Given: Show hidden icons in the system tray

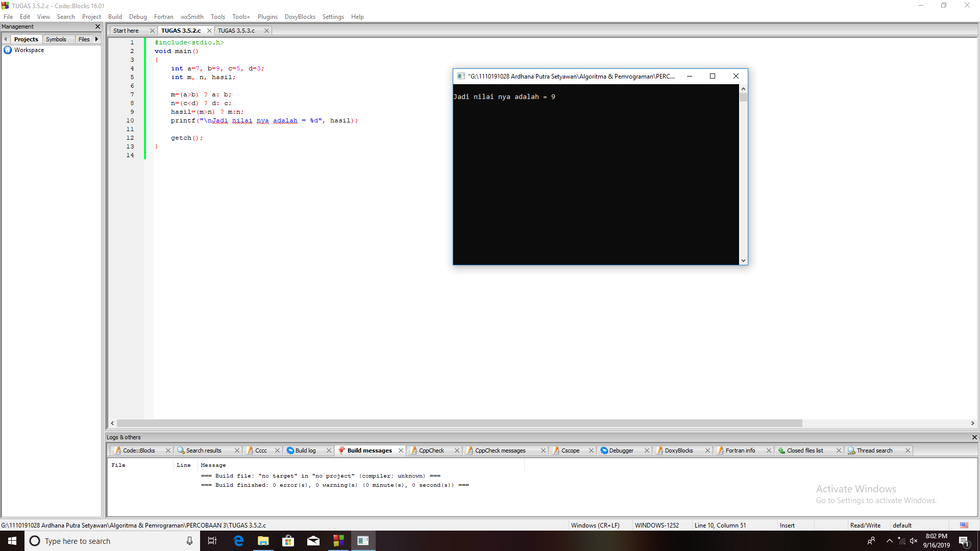Looking at the screenshot, I should coord(890,541).
